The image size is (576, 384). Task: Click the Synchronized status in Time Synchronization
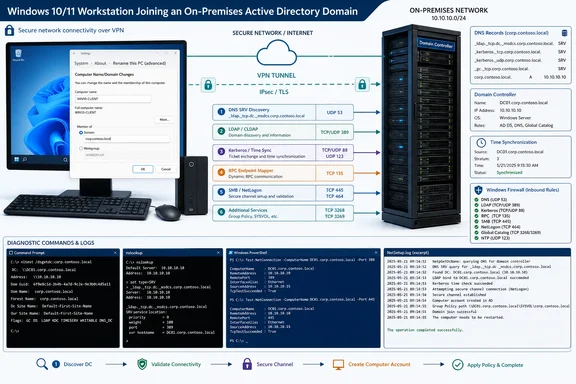pos(509,172)
